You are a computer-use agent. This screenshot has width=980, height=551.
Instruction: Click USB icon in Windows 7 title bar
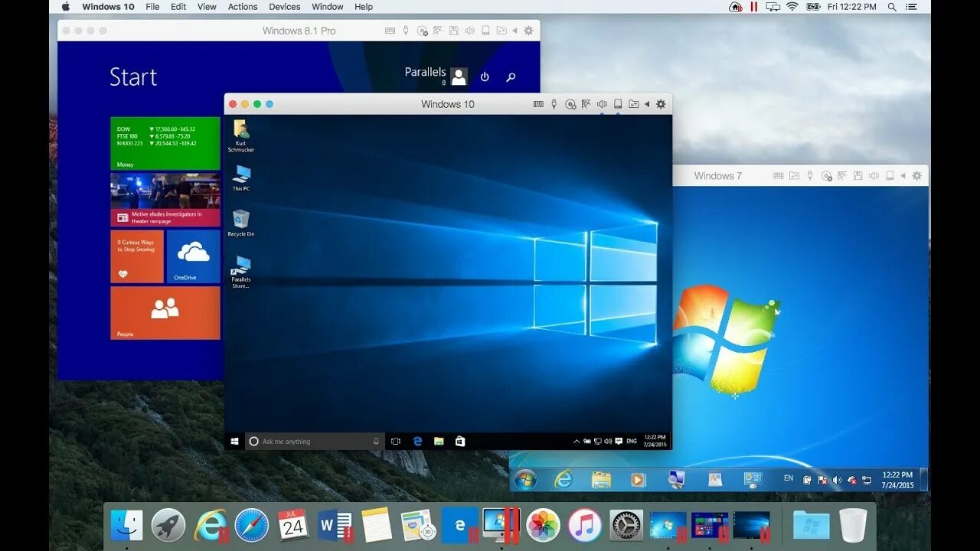point(810,176)
